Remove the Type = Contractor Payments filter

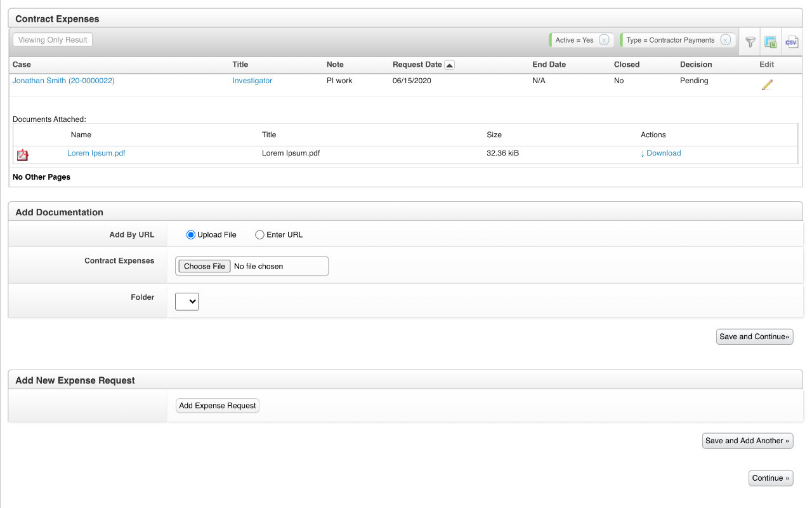(725, 40)
